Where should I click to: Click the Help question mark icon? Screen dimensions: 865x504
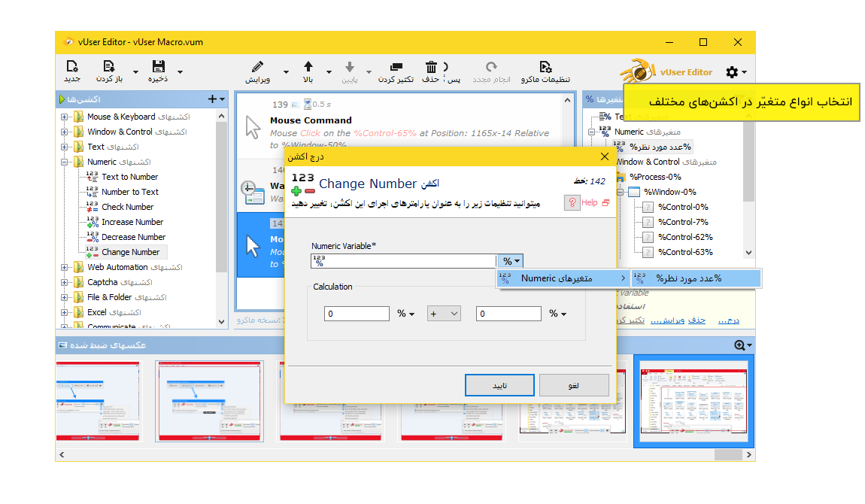tap(572, 203)
